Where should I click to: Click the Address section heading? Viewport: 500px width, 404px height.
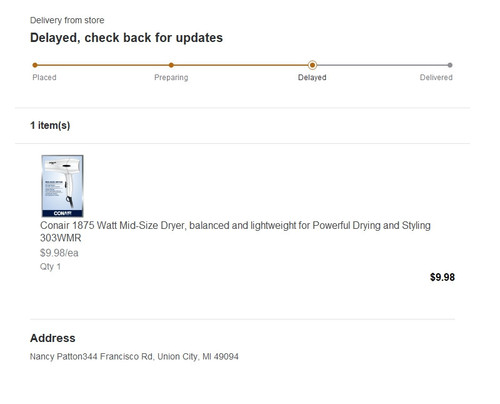tap(53, 338)
